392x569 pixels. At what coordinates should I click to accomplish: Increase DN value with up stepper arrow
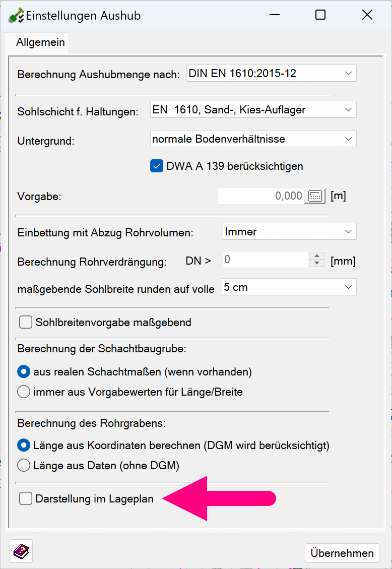[x=317, y=257]
